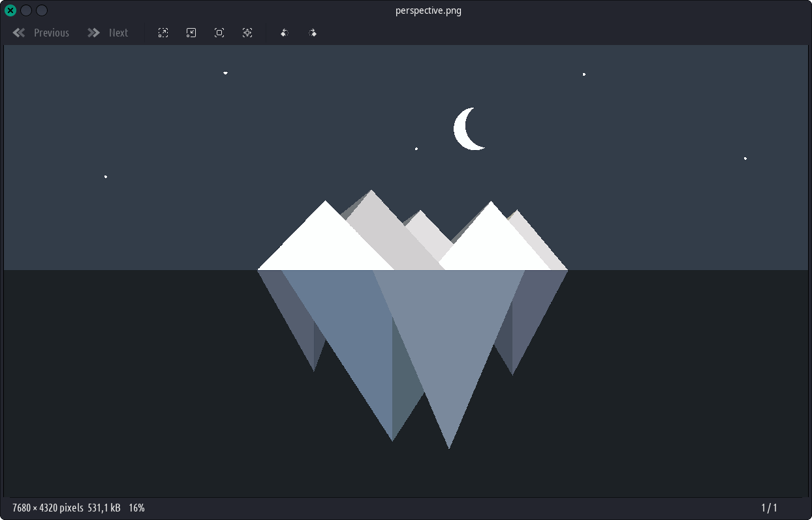Click the zoom out (shrink inward arrow) icon
This screenshot has height=520, width=812.
point(191,33)
